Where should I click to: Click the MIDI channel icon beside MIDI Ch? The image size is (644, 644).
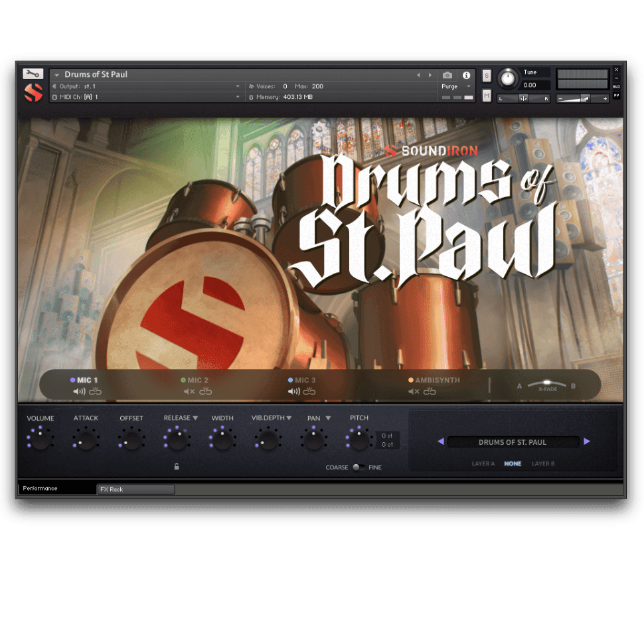click(x=54, y=97)
